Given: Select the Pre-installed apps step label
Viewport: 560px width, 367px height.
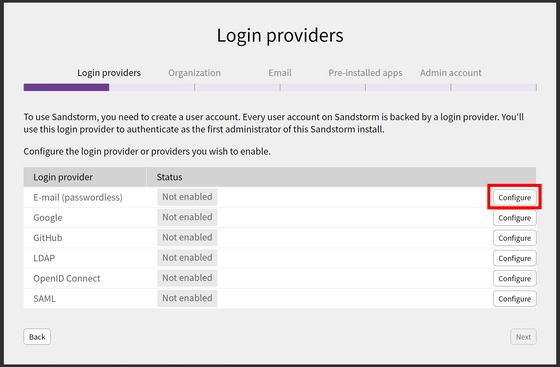Looking at the screenshot, I should coord(365,73).
